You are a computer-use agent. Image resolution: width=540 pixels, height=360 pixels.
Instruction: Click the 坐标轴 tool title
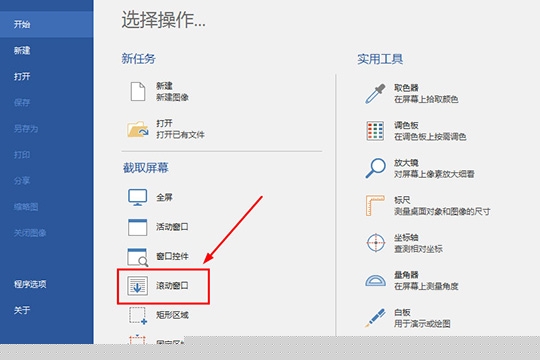pos(406,237)
